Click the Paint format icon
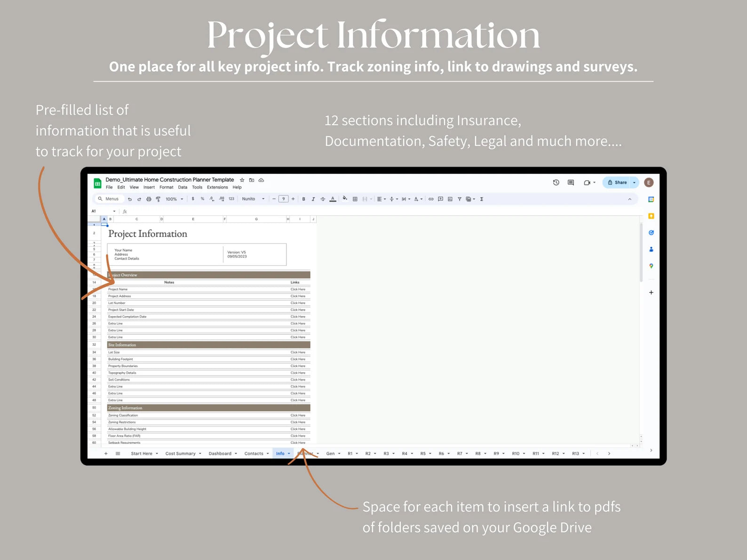 pyautogui.click(x=158, y=199)
